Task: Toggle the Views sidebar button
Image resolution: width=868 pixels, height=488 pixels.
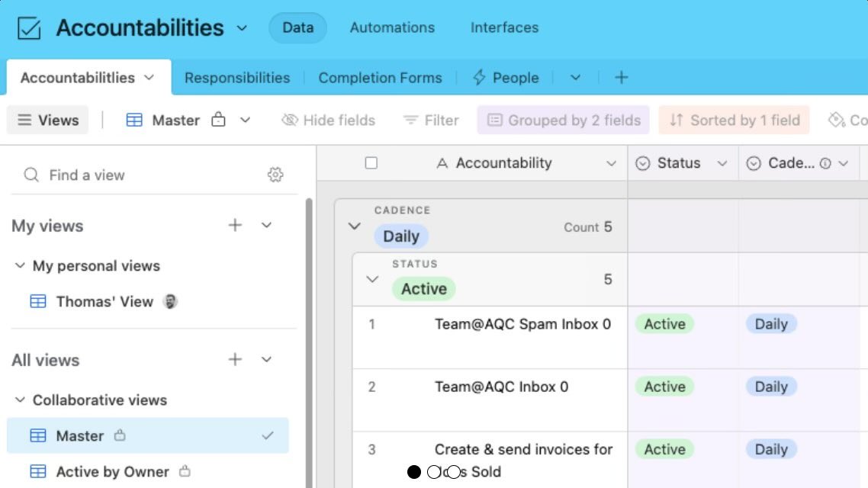Action: tap(47, 120)
